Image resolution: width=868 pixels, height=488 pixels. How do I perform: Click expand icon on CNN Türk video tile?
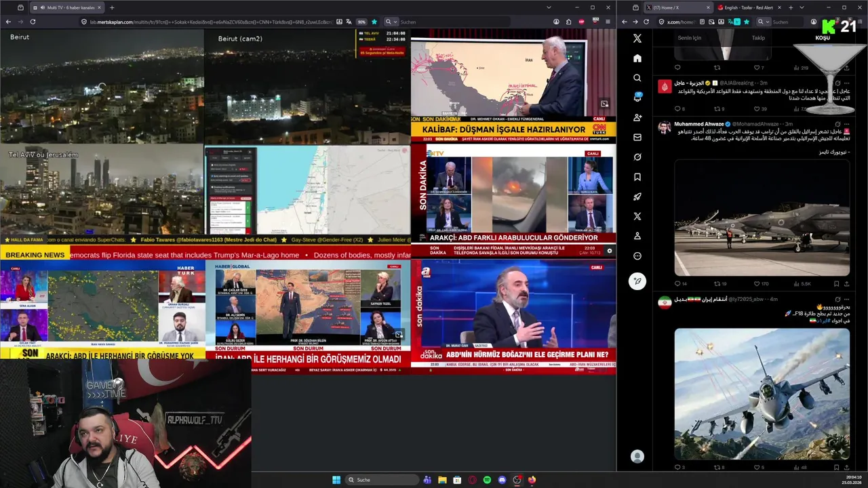(604, 104)
